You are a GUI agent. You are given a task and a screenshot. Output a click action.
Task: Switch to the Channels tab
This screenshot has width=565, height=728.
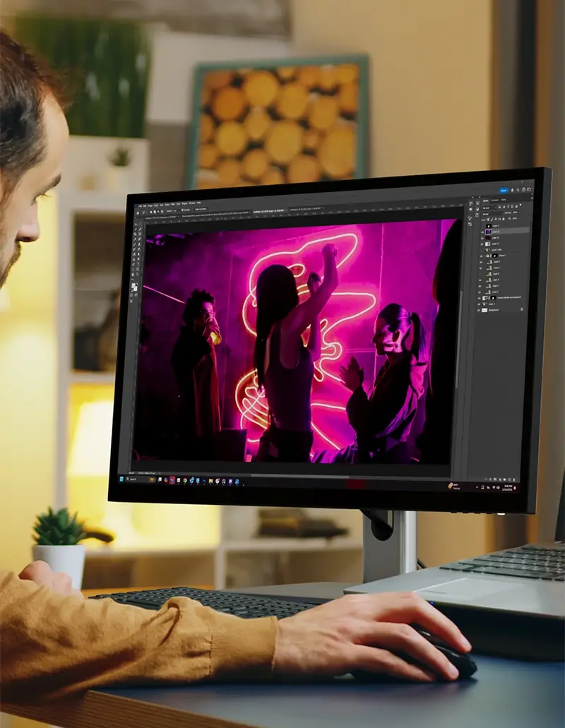495,200
